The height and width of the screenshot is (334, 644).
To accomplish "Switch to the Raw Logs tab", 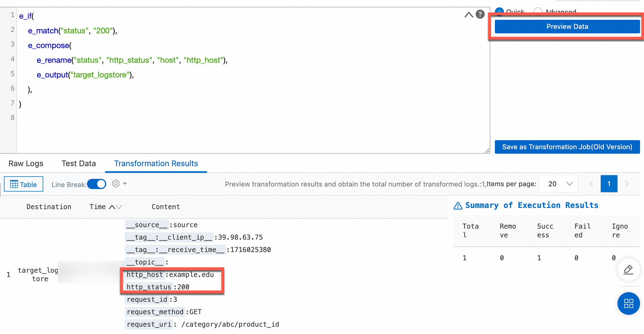I will coord(26,163).
